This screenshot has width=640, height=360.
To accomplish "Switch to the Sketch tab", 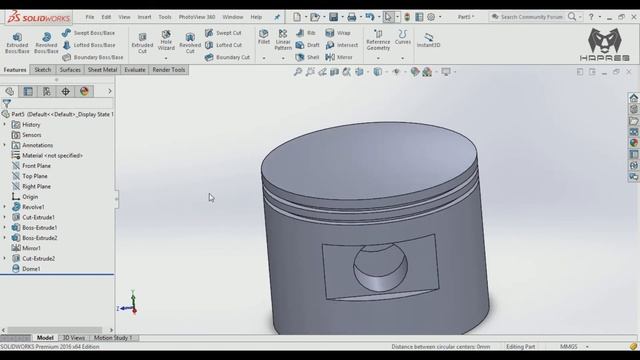I will [x=42, y=70].
